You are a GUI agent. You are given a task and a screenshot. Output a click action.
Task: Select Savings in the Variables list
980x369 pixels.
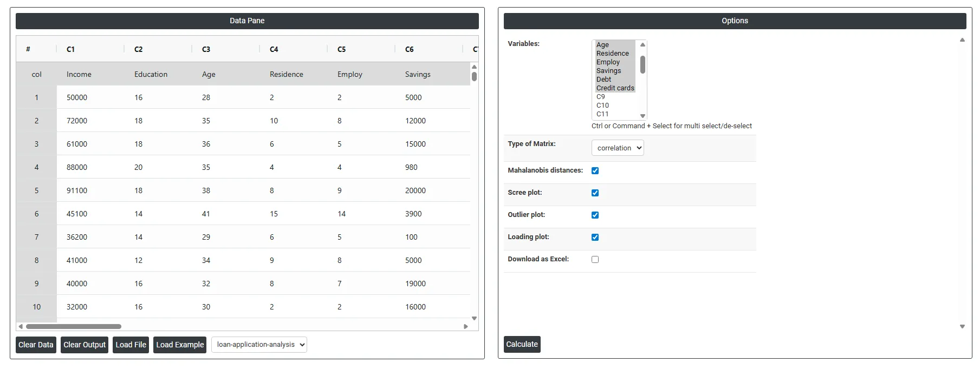(615, 71)
